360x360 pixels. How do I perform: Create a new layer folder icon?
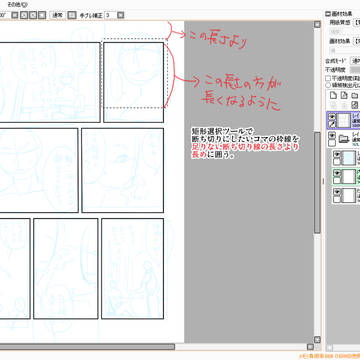coord(355,96)
